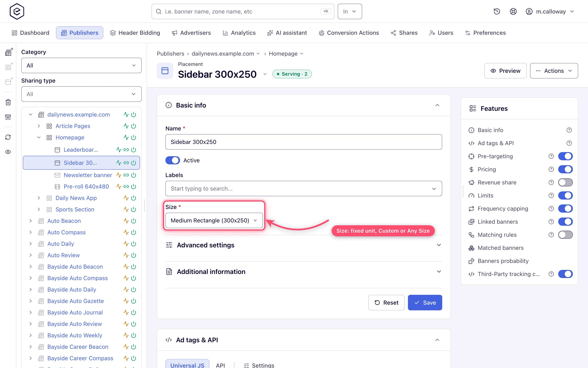
Task: Click the top search box
Action: pyautogui.click(x=243, y=11)
